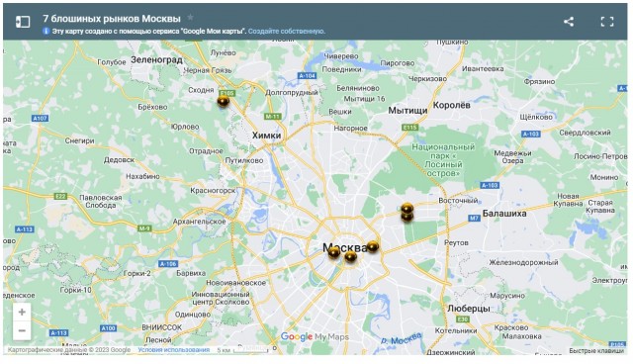Click the 'Реутов' town label
The width and height of the screenshot is (633, 364).
coord(456,242)
